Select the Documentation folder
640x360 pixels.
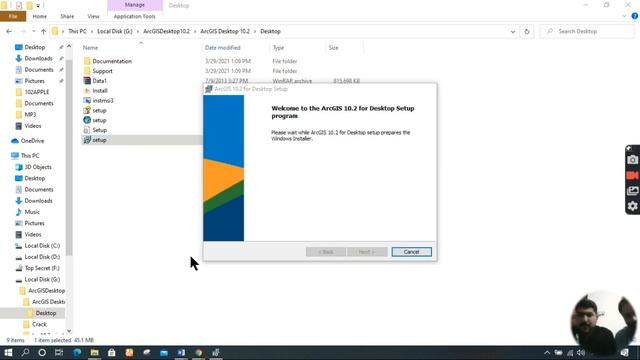click(x=112, y=61)
